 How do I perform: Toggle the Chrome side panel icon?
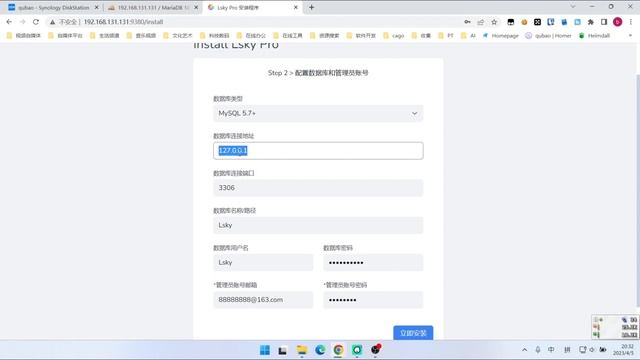(x=604, y=22)
